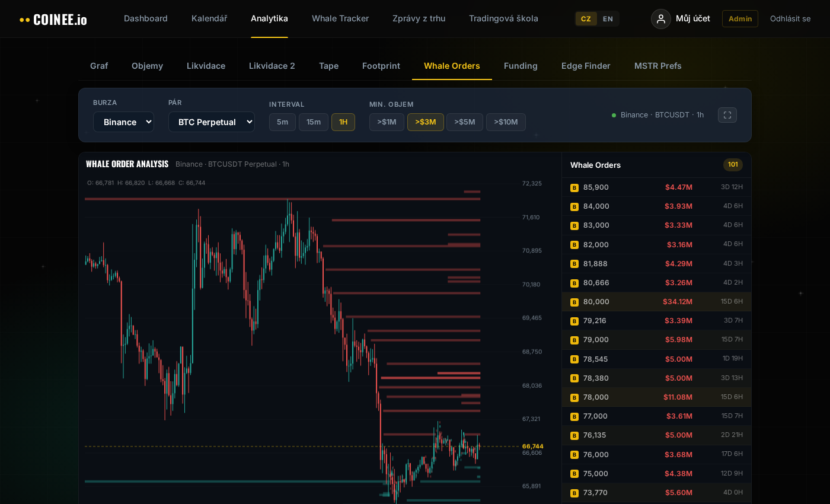830x504 pixels.
Task: Open the BURZA exchange dropdown
Action: [x=123, y=122]
